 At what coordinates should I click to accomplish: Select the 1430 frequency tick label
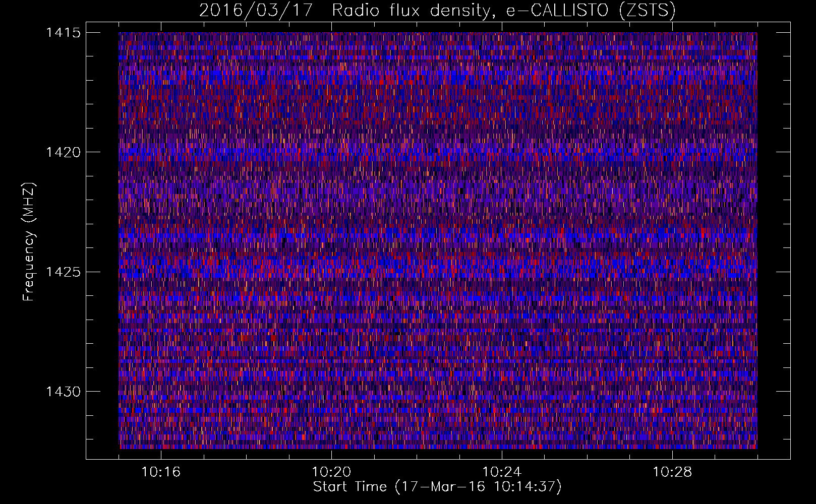click(63, 392)
